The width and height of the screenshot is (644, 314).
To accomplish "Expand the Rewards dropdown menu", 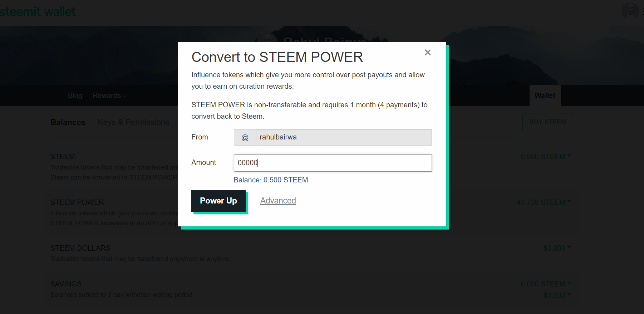I will tap(109, 95).
